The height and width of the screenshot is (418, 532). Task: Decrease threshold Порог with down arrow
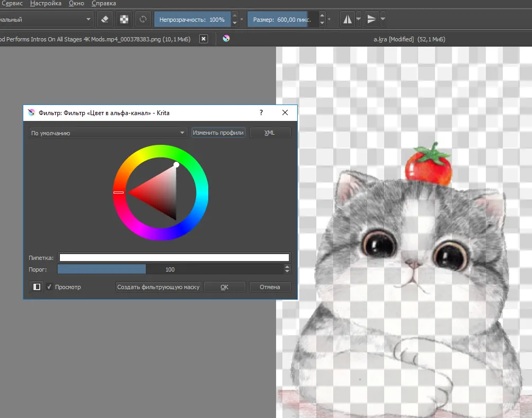point(287,272)
